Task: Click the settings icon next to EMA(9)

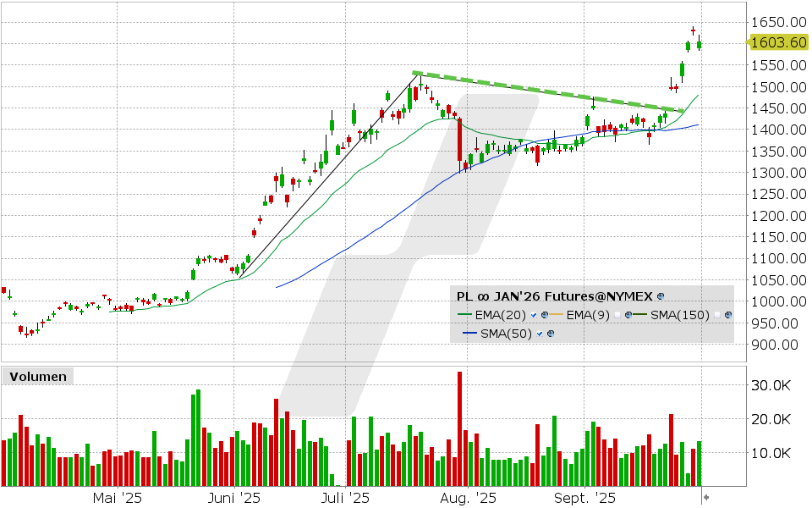Action: 628,316
